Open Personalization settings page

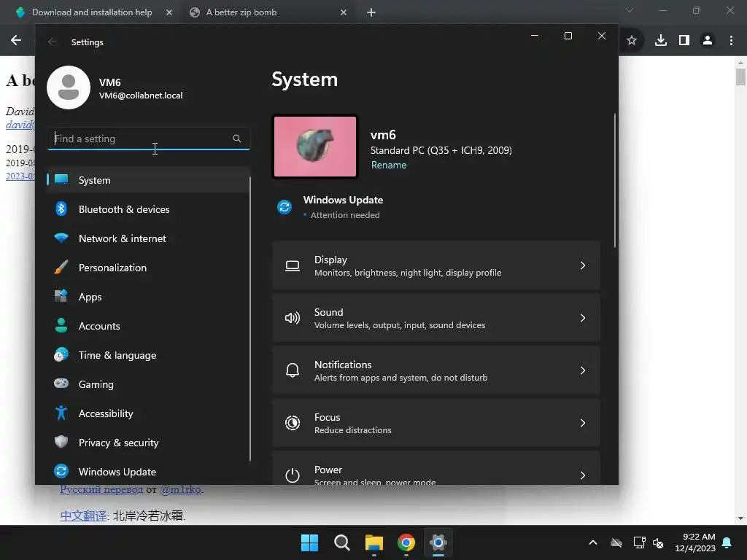pyautogui.click(x=148, y=268)
